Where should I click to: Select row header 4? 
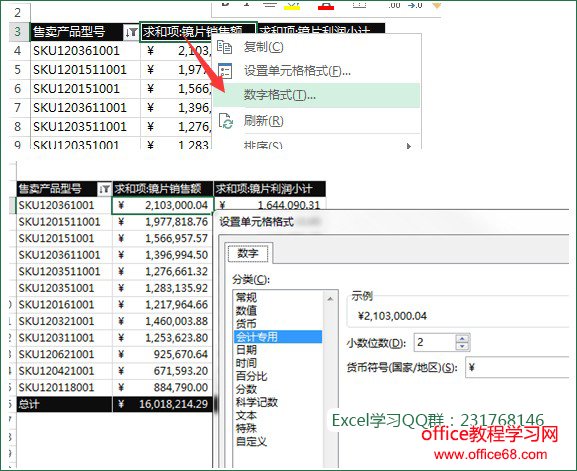pos(18,51)
